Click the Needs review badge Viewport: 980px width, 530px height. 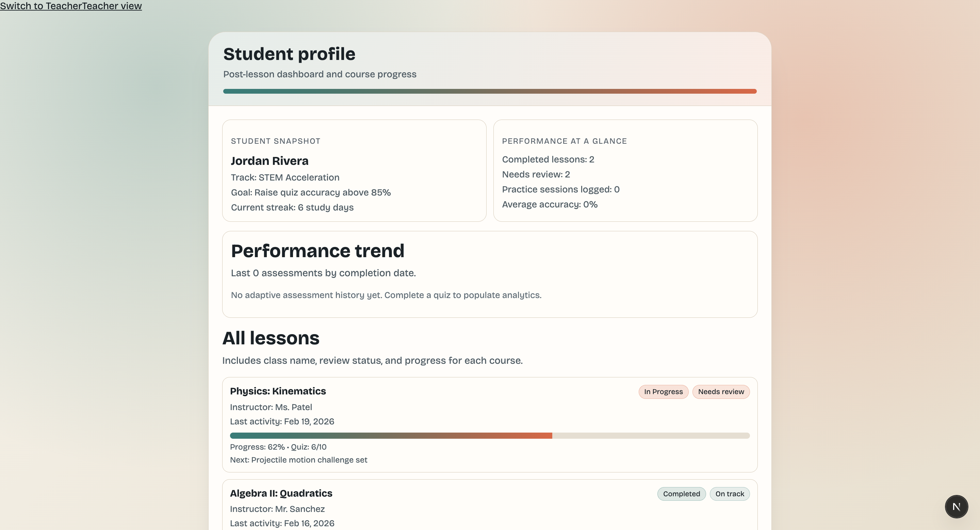tap(721, 392)
